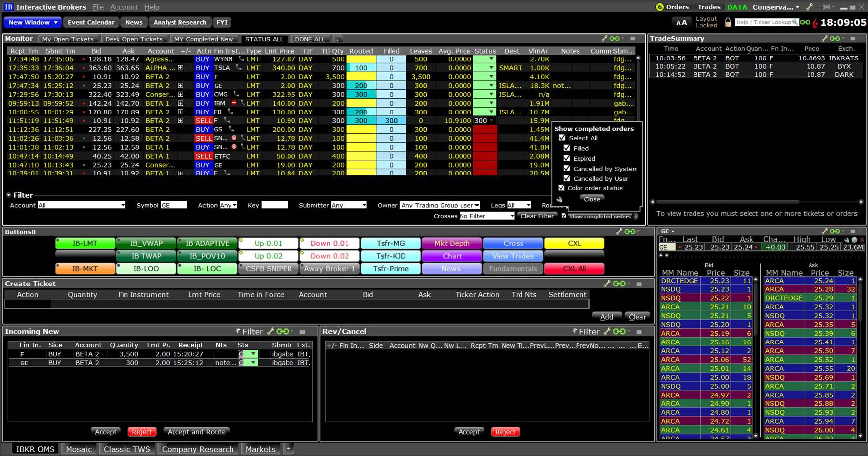Toggle the Expired checkbox

point(567,158)
